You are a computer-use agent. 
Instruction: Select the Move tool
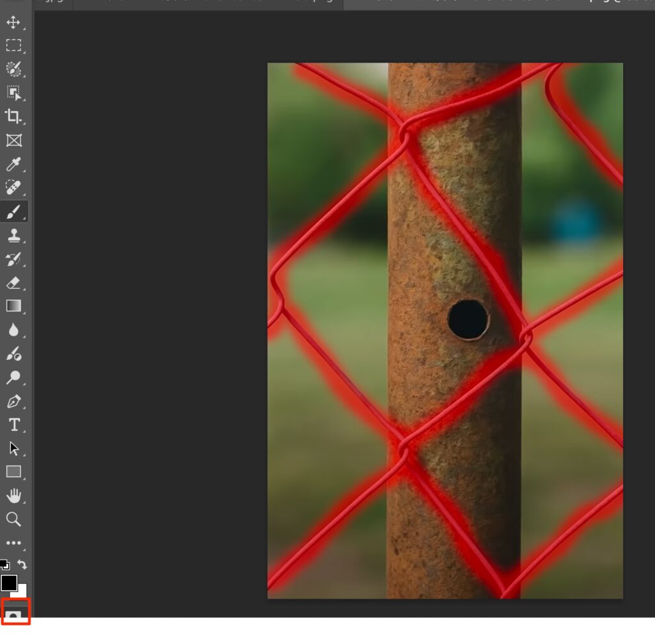[13, 22]
